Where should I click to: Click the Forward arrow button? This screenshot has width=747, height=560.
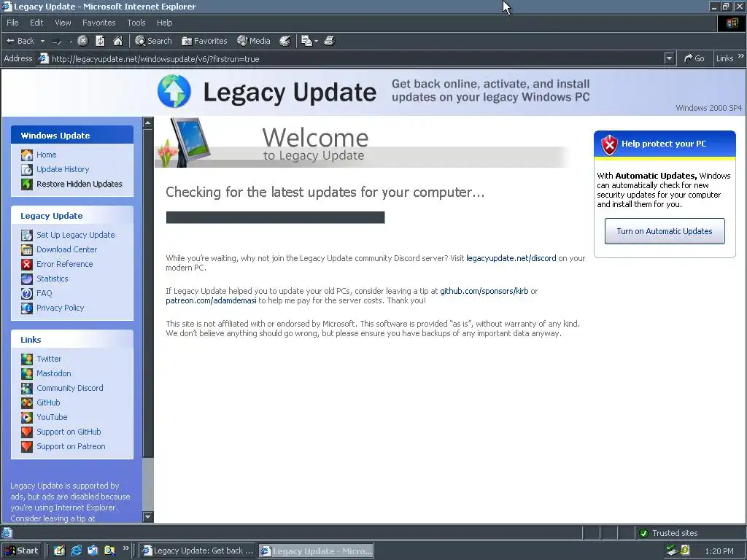click(57, 42)
